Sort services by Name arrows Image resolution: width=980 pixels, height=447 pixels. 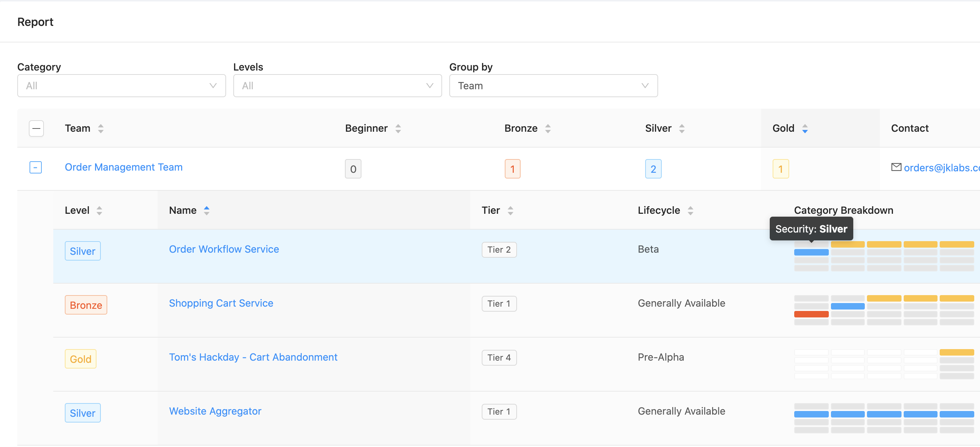click(207, 211)
